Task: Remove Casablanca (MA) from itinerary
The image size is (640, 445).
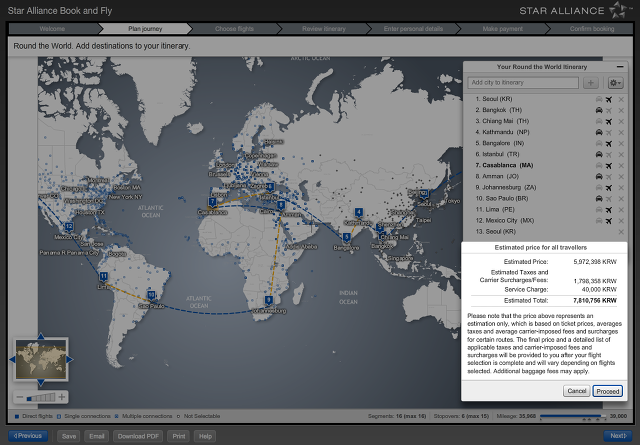Action: tap(621, 165)
